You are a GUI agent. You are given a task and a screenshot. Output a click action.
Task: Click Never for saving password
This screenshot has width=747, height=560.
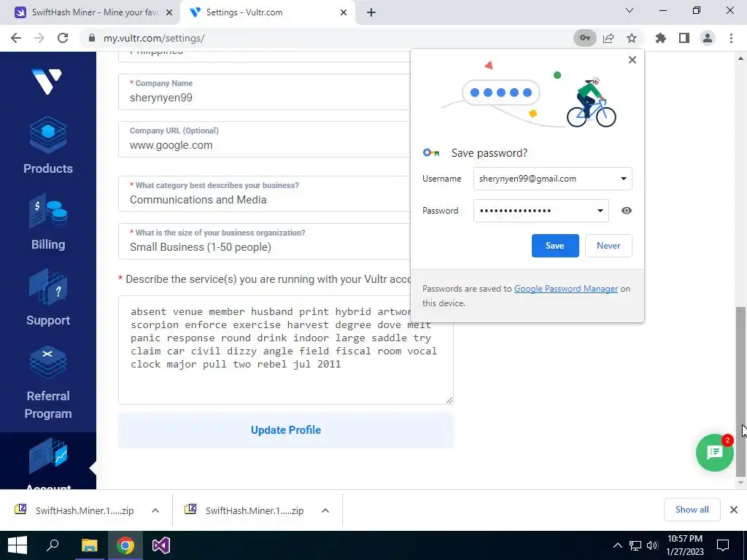(x=608, y=246)
